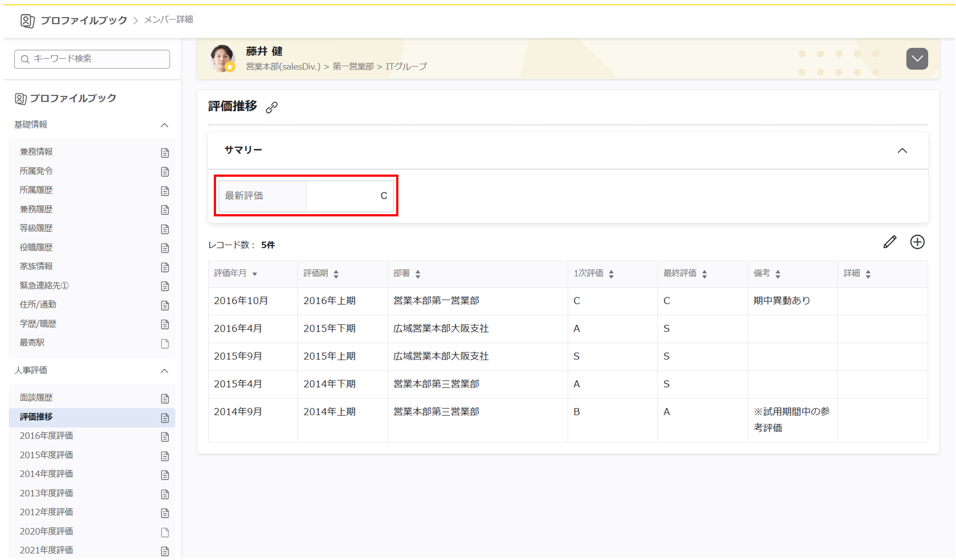The height and width of the screenshot is (560, 956).
Task: Open the document icon for 役職履歴
Action: click(x=165, y=248)
